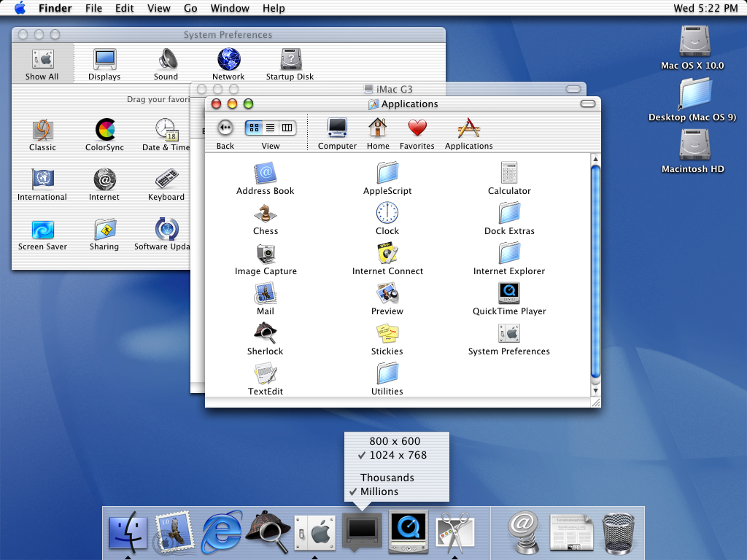Screen dimensions: 747x560
Task: Click the Finder icon in the Dock
Action: (x=128, y=532)
